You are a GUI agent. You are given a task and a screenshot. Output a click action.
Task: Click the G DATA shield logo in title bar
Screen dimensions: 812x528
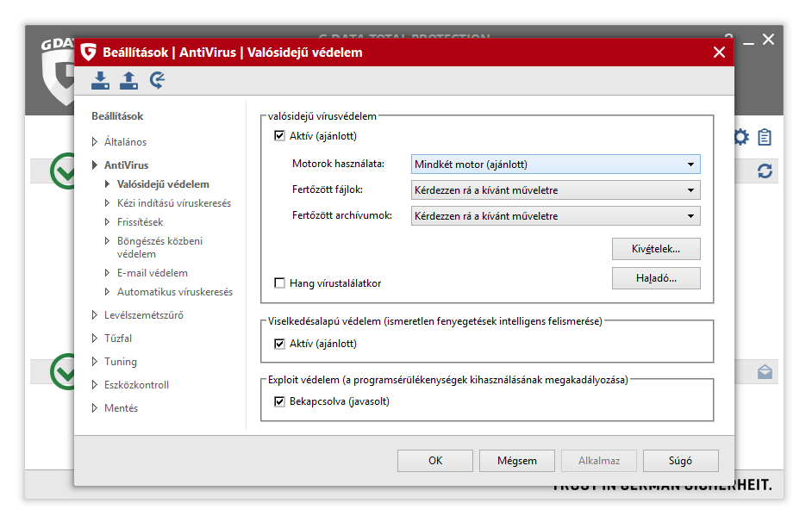pyautogui.click(x=88, y=53)
